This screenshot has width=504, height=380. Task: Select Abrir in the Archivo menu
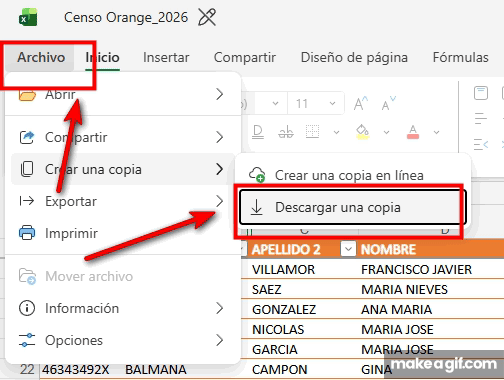pyautogui.click(x=123, y=94)
